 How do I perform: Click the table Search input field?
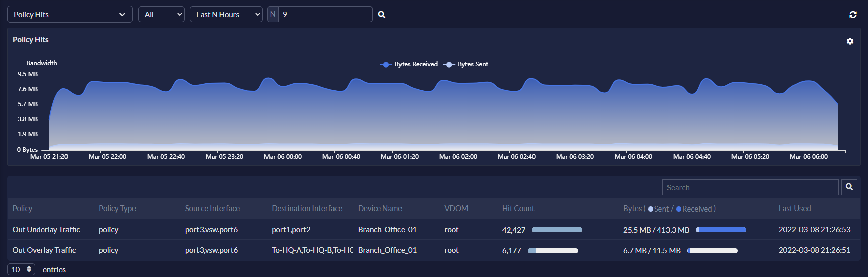tap(751, 187)
